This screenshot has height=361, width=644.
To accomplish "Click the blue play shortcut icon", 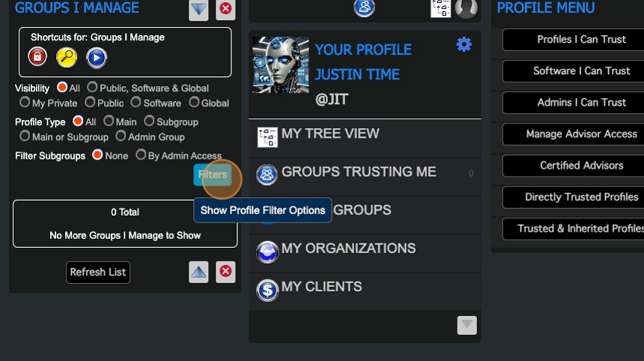I will [x=97, y=58].
